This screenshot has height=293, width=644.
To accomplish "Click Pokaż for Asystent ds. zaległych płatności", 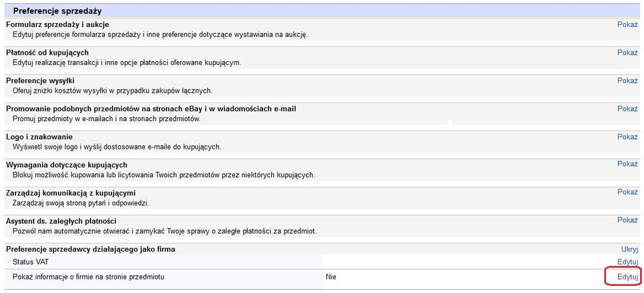I will click(627, 220).
